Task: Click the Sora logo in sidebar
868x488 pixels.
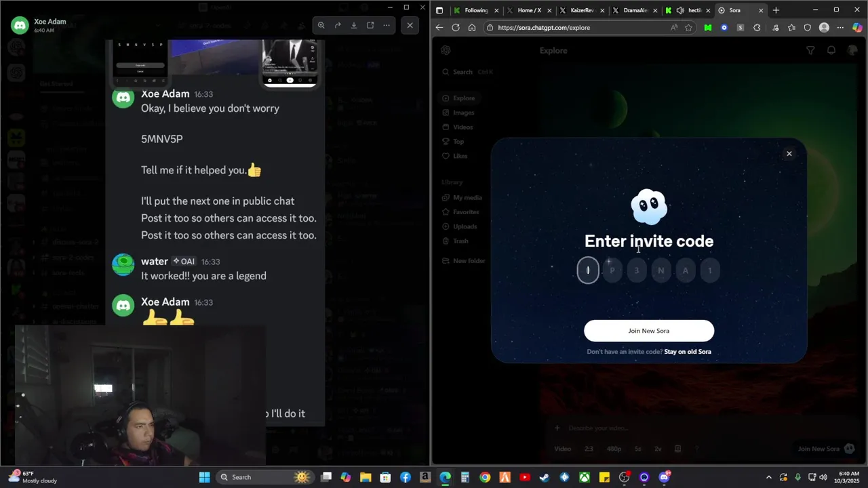Action: click(x=446, y=50)
